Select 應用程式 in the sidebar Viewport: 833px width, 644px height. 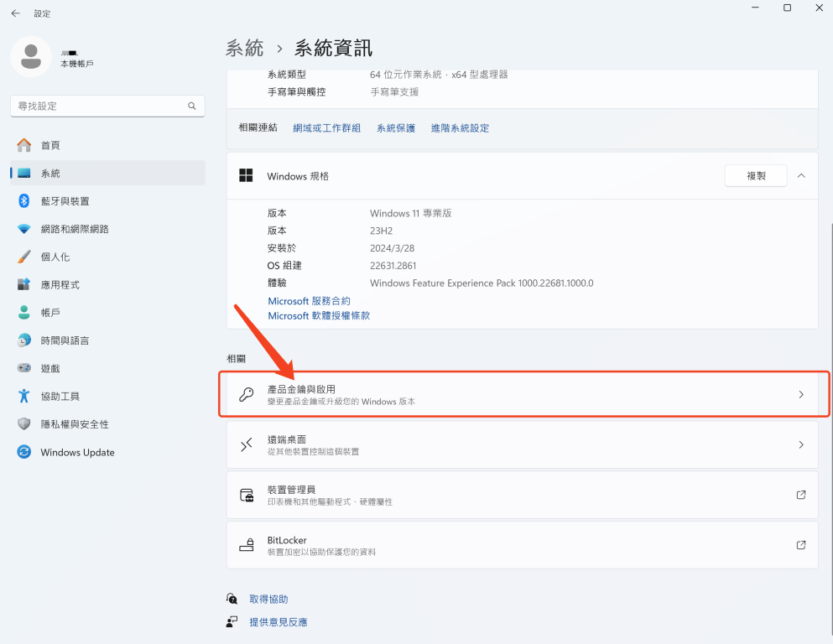coord(60,285)
